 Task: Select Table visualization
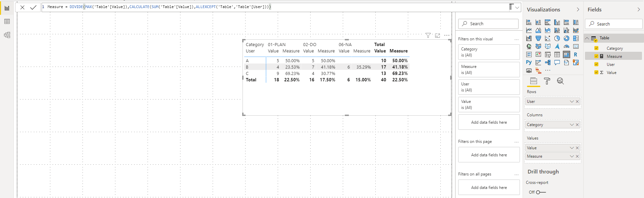coord(557,54)
